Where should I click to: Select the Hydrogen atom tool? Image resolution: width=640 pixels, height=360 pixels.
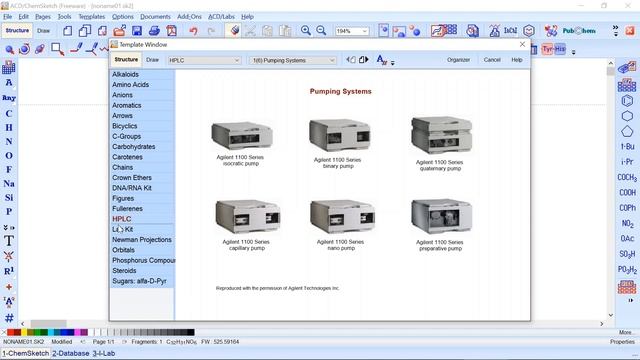(x=9, y=127)
